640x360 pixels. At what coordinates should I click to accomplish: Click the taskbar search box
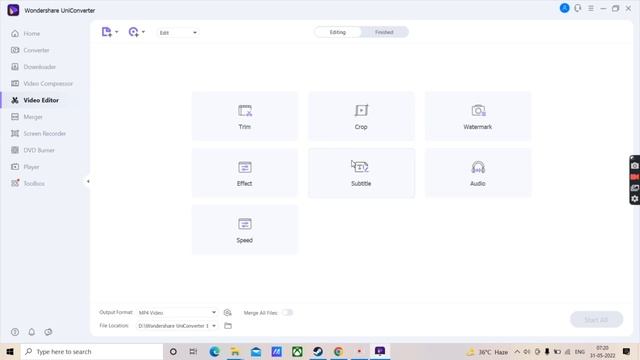pos(92,351)
